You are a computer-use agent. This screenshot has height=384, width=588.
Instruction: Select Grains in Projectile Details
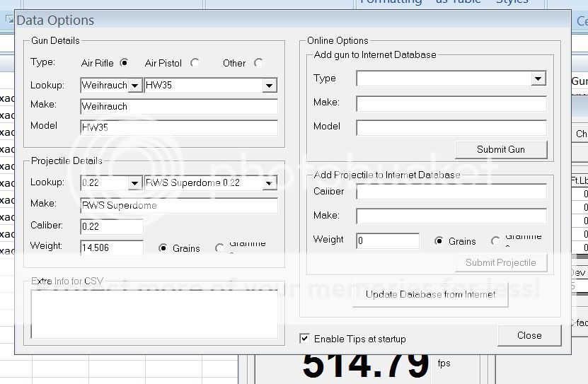coord(163,248)
